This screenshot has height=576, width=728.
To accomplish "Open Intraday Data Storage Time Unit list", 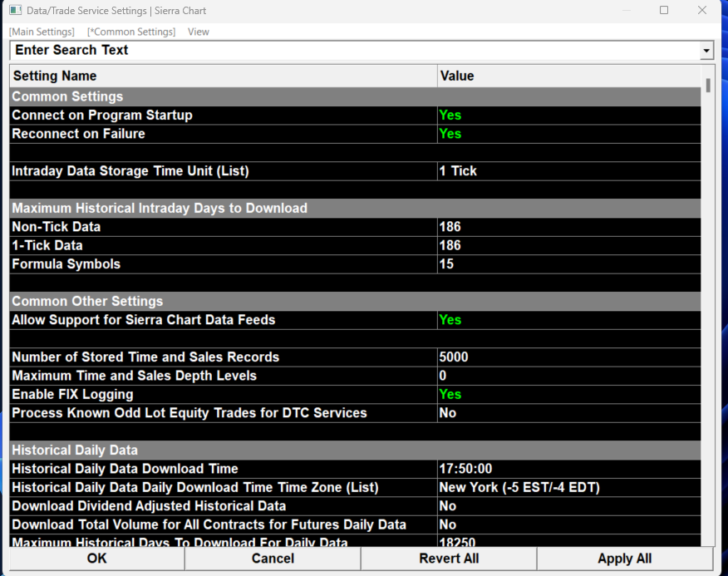I will click(x=568, y=171).
